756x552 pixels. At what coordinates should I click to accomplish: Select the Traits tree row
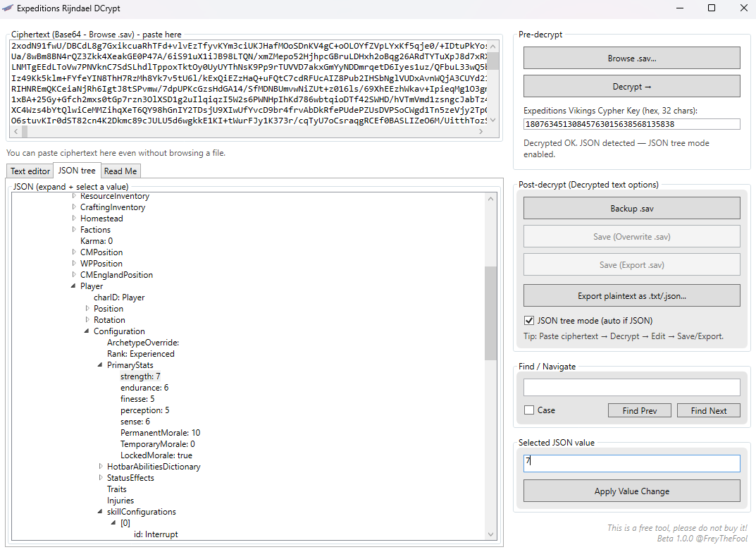(117, 489)
